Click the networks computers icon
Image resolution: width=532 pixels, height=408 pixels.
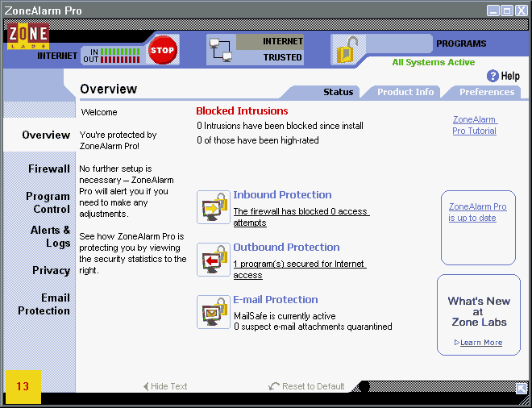pos(221,50)
